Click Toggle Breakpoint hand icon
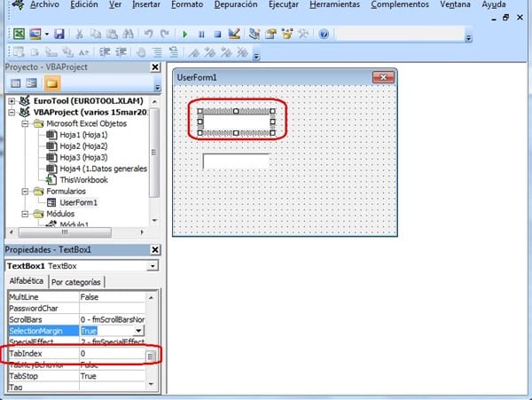This screenshot has width=532, height=400. click(x=141, y=52)
